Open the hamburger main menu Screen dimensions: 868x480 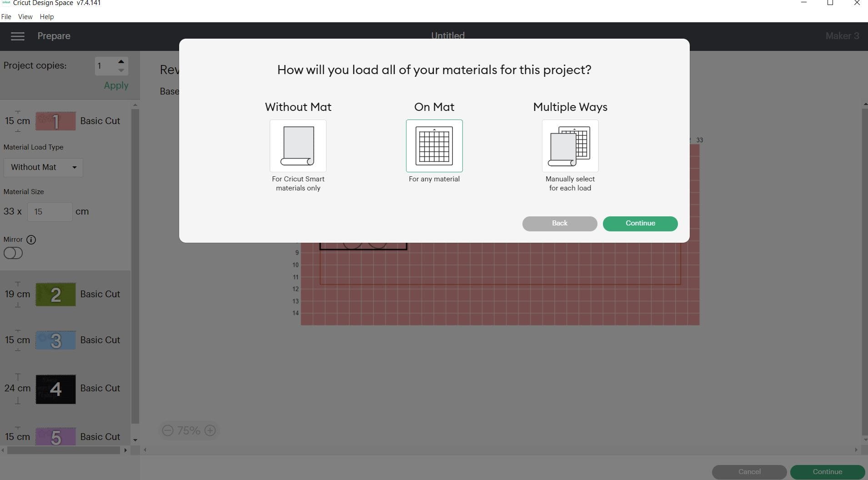17,36
